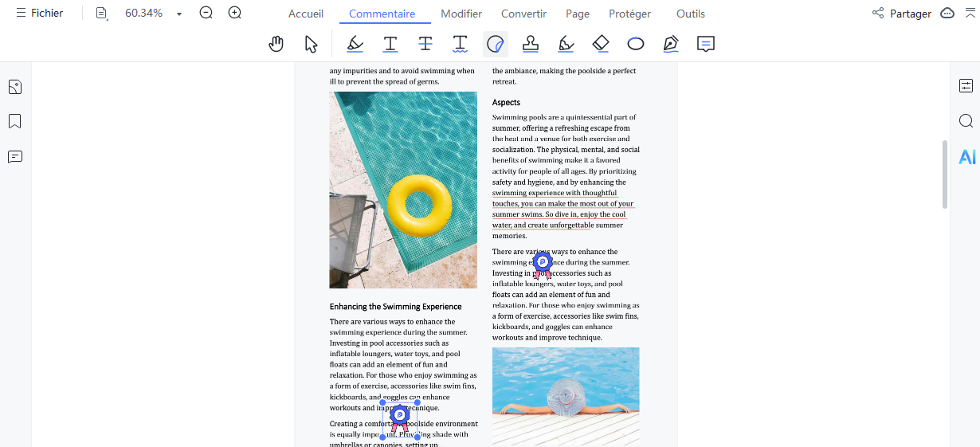Switch to the Modifier tab
Screen dimensions: 980x447
coord(461,14)
